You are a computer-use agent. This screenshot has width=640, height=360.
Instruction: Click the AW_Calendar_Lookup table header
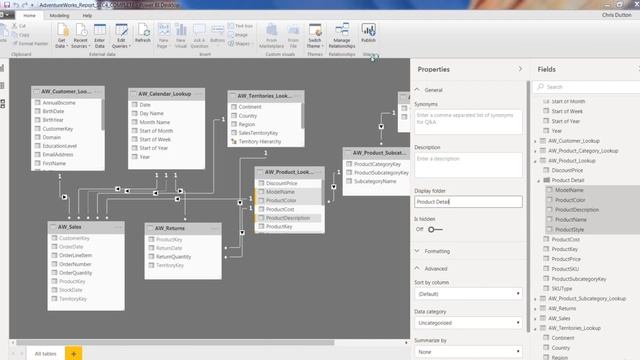pos(166,94)
